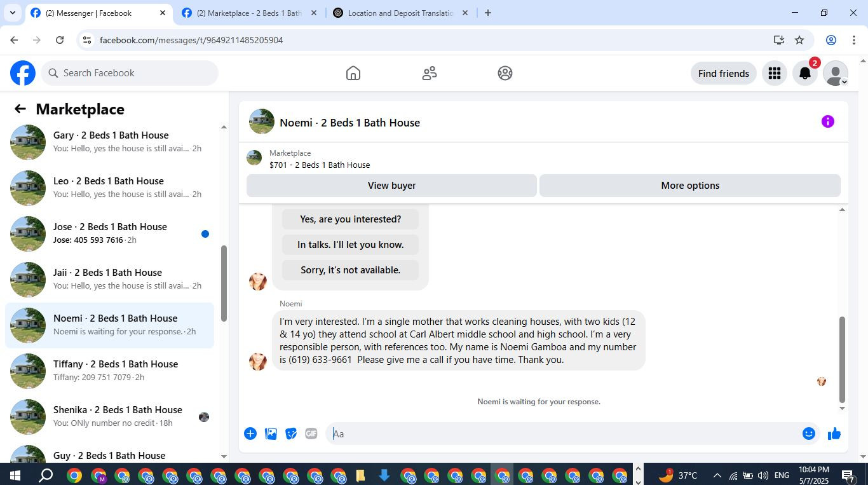Open Chrome profile icon
The image size is (868, 485).
(831, 40)
